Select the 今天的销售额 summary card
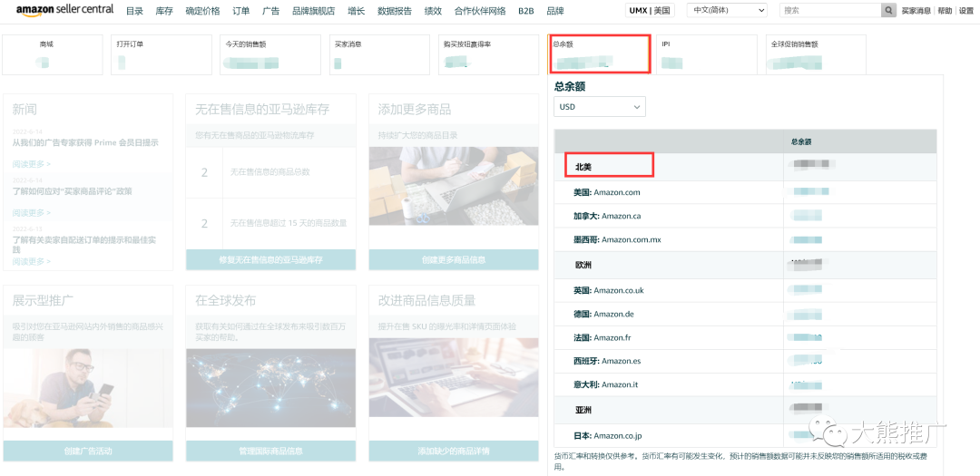The width and height of the screenshot is (980, 476). pos(270,54)
